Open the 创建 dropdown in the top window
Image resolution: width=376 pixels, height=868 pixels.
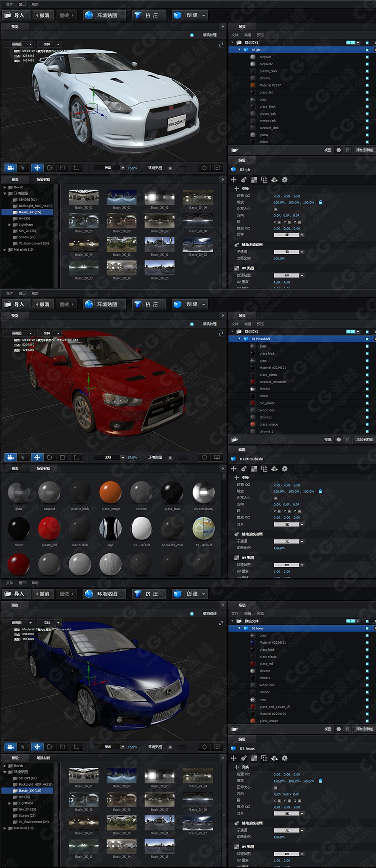coord(190,15)
